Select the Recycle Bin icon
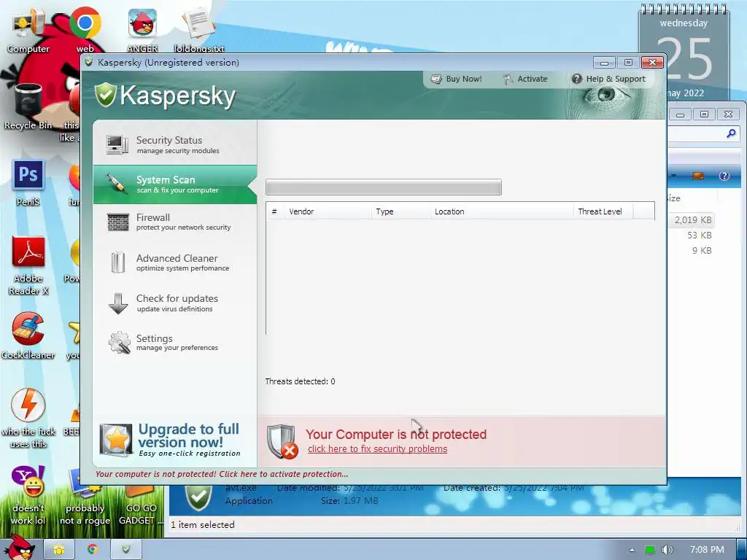This screenshot has width=747, height=560. [28, 106]
